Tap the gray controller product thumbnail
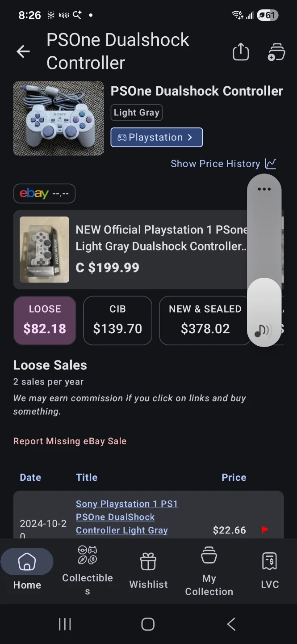This screenshot has width=297, height=644. click(x=59, y=119)
